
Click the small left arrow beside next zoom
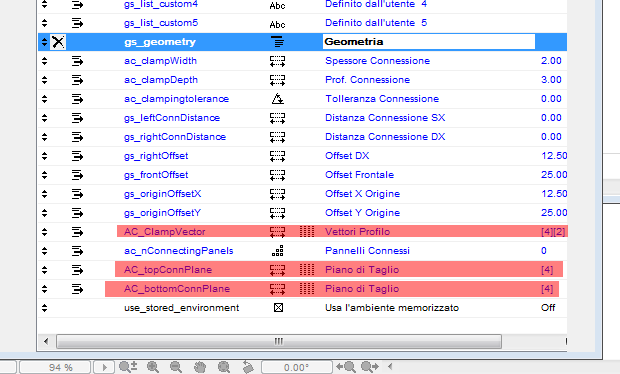pos(390,367)
